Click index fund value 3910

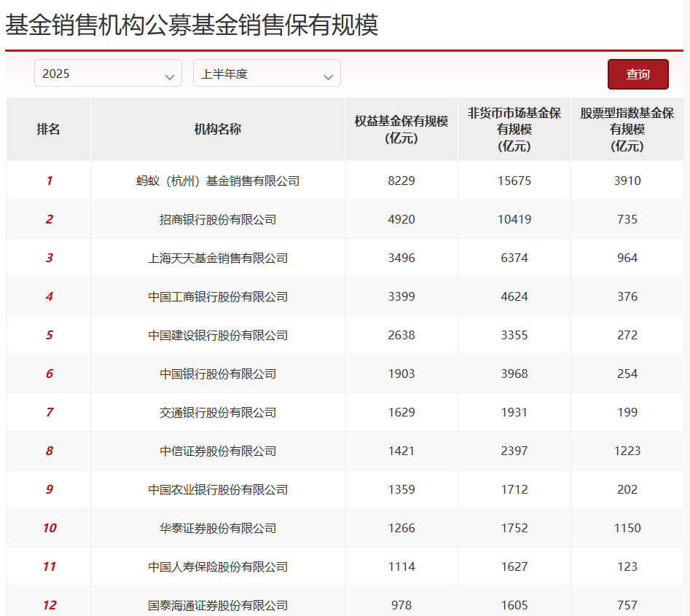(x=627, y=181)
